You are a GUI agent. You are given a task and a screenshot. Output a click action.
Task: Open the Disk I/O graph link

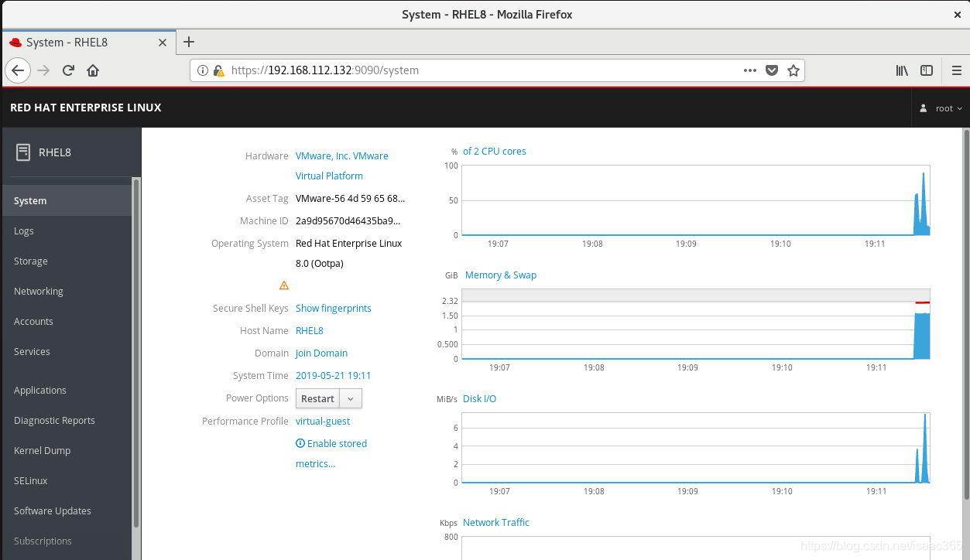coord(480,398)
